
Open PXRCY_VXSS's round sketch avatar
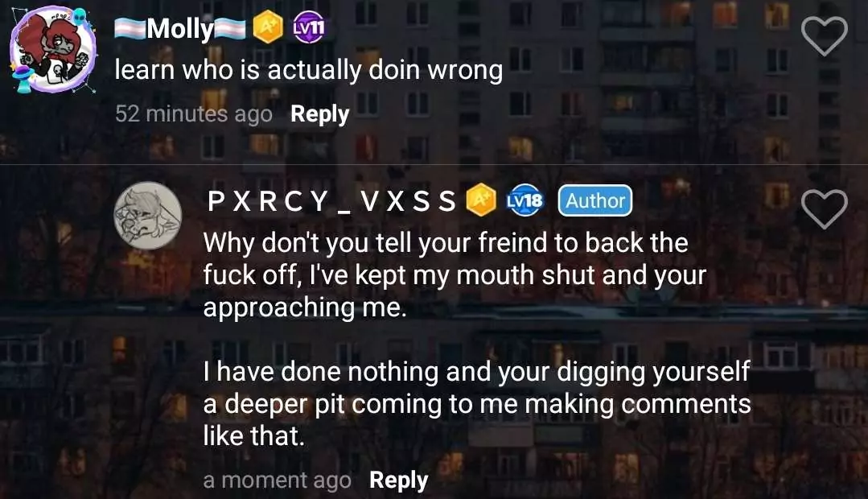tap(148, 216)
